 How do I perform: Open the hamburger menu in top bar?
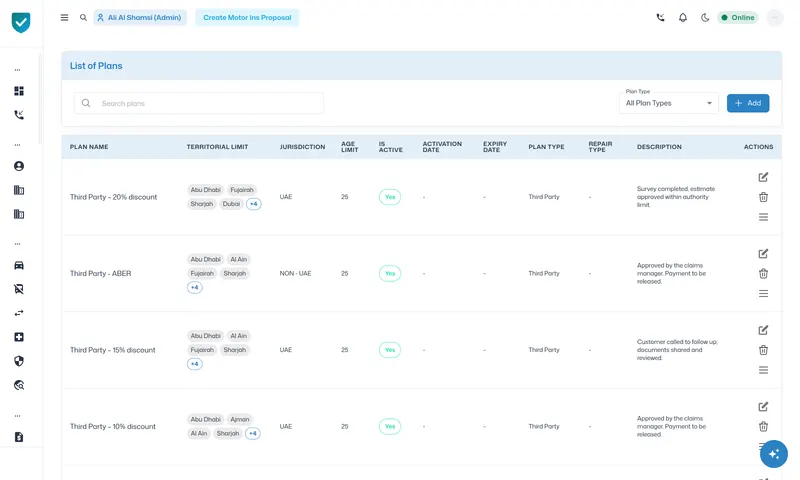click(x=64, y=17)
